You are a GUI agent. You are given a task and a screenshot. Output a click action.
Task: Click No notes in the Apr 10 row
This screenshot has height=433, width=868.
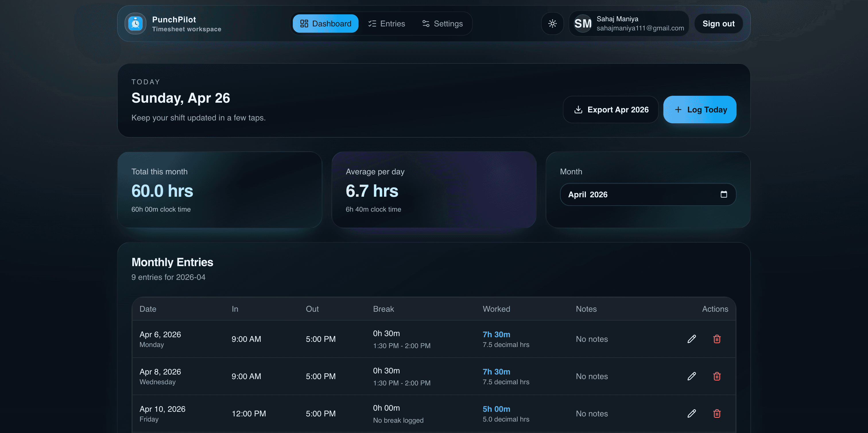tap(592, 414)
